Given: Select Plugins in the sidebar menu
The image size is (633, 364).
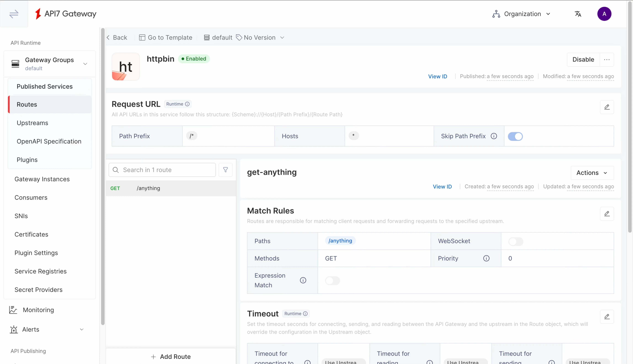Looking at the screenshot, I should tap(27, 160).
